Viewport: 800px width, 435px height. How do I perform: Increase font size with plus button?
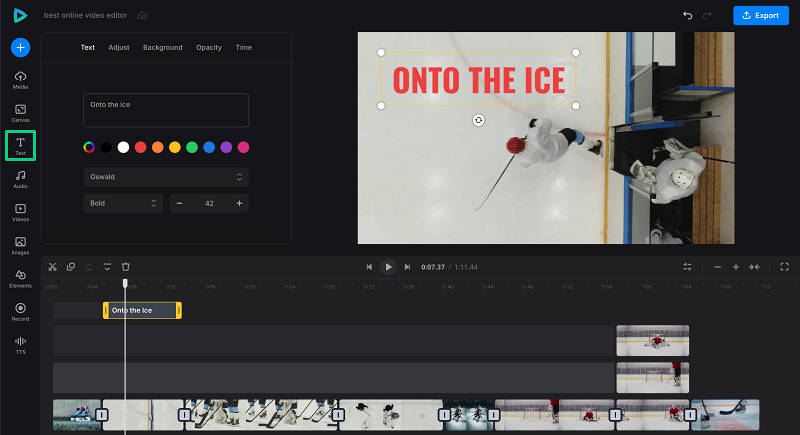(239, 203)
